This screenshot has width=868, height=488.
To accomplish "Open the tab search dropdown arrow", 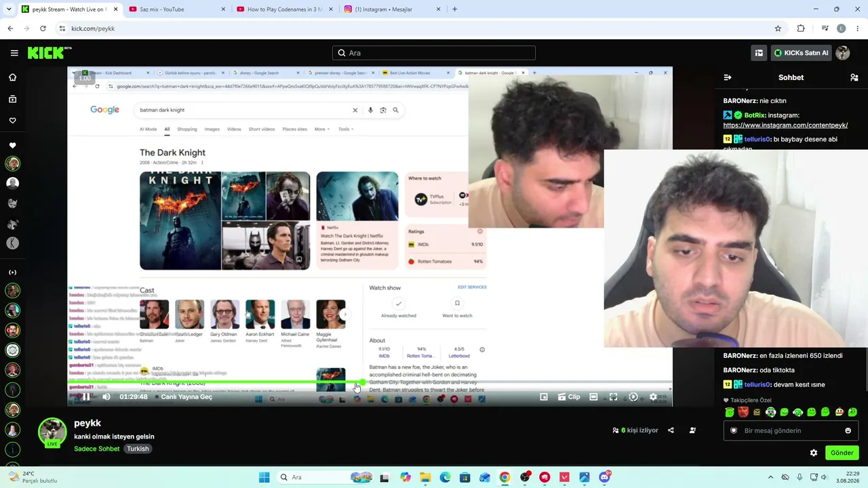I will click(8, 9).
